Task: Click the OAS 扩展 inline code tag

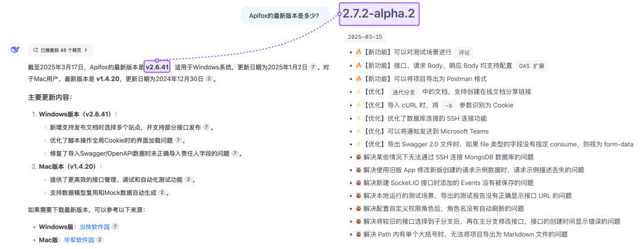Action: click(531, 66)
